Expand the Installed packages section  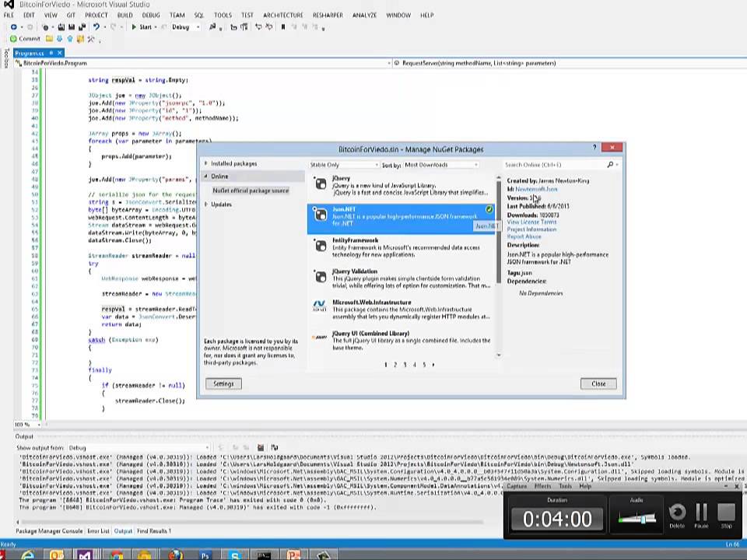(205, 163)
